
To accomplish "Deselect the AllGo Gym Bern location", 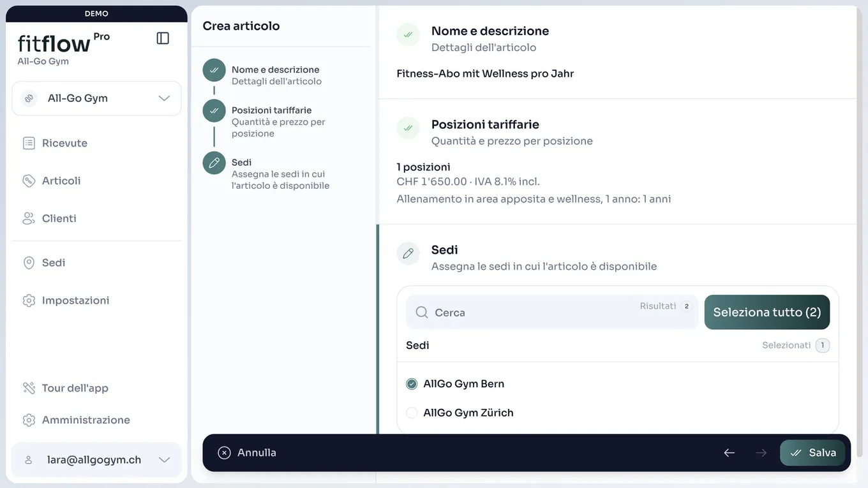I will pyautogui.click(x=412, y=384).
